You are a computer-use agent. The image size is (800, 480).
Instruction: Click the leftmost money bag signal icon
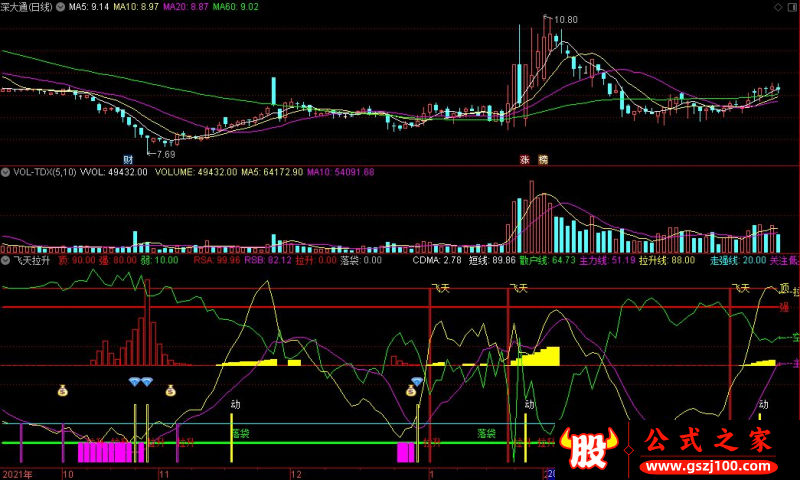coord(62,391)
